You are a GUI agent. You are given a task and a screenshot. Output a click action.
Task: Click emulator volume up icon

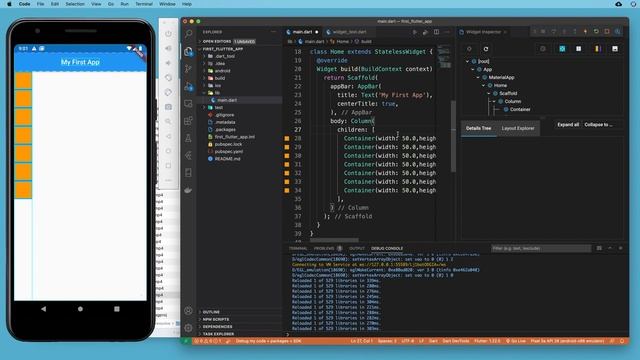click(168, 48)
